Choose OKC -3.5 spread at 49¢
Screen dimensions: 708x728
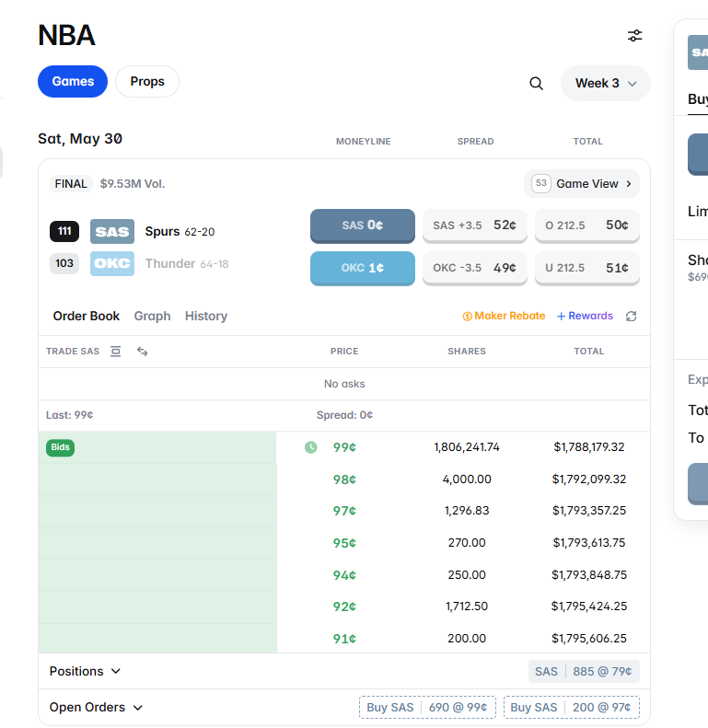[x=475, y=268]
